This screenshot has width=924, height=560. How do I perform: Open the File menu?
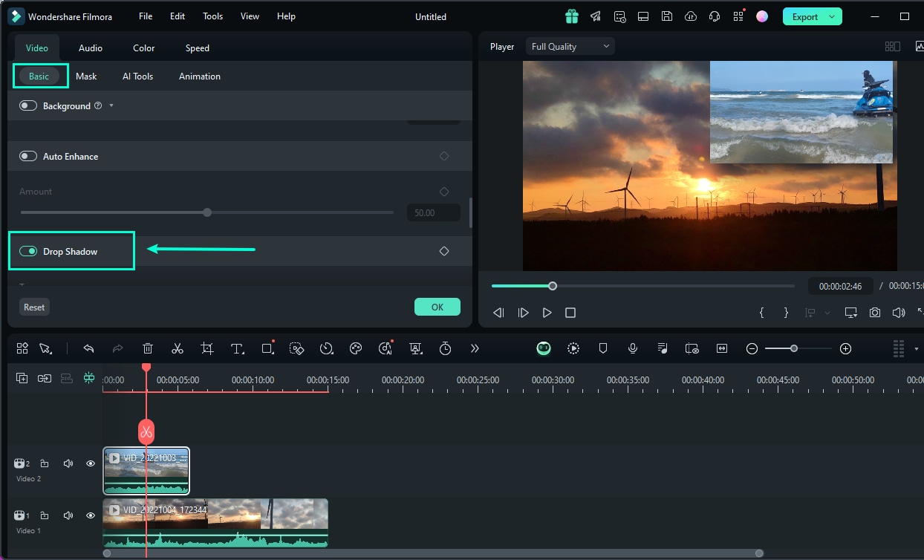coord(146,16)
